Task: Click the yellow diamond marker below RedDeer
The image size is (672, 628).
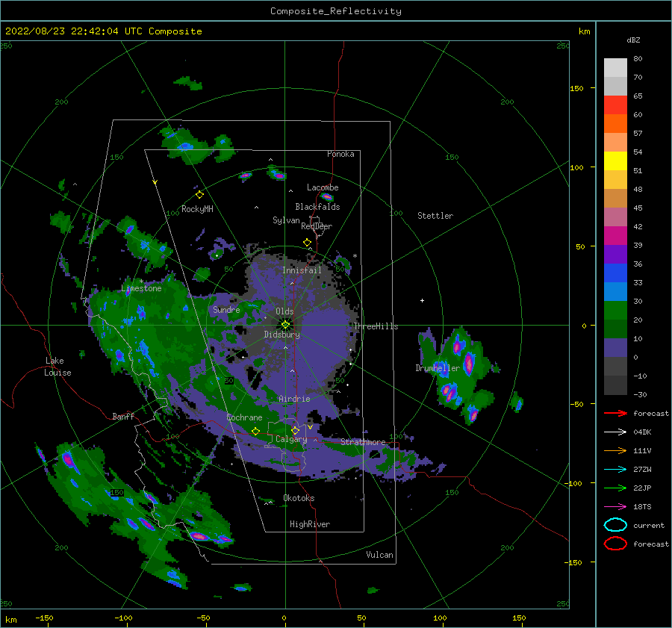Action: [x=307, y=243]
